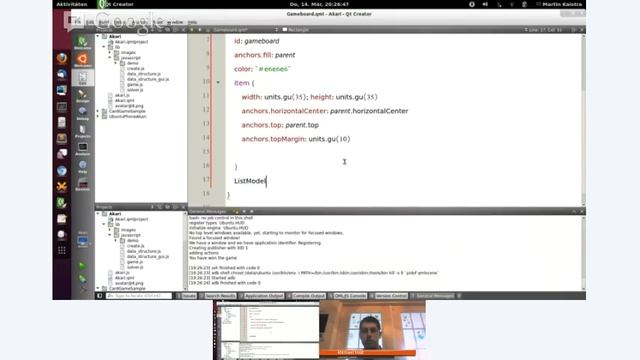
Task: Click the Start Debugging run button
Action: point(82,278)
